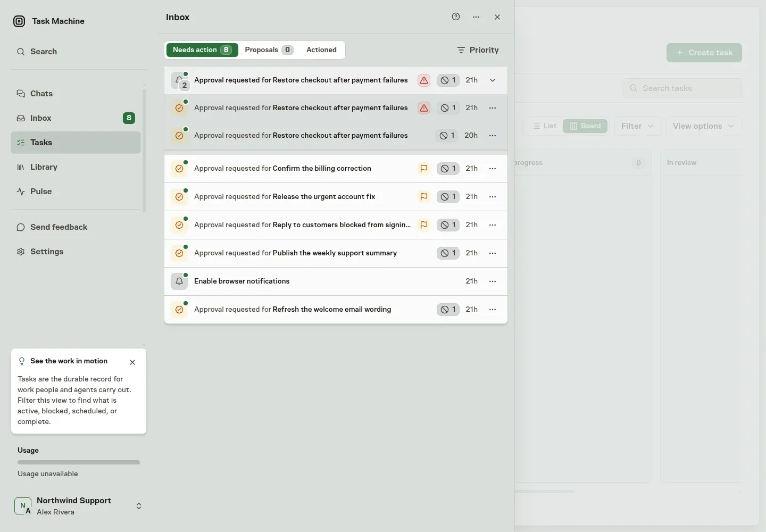
Task: Dismiss the 'See the work in motion' tip
Action: click(132, 362)
